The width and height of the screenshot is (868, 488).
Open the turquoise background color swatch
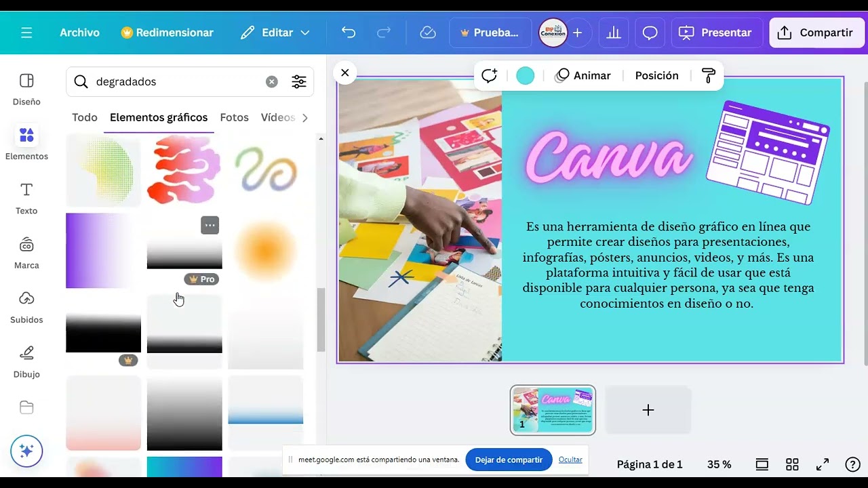click(526, 76)
